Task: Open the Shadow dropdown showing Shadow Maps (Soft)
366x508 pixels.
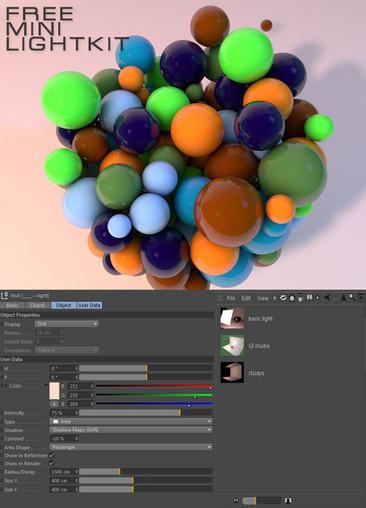Action: click(x=131, y=430)
